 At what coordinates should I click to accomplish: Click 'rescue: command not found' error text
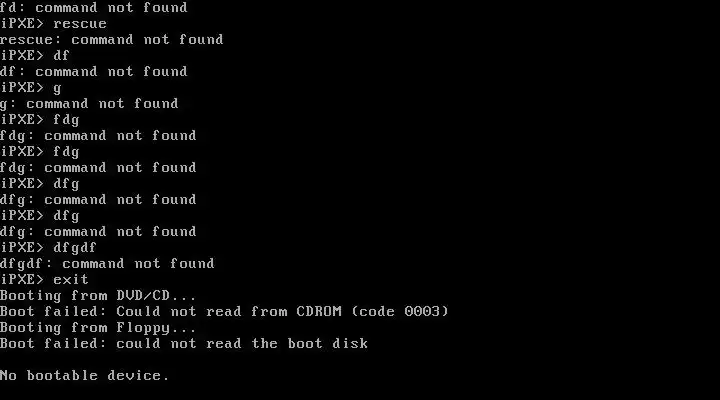coord(112,39)
